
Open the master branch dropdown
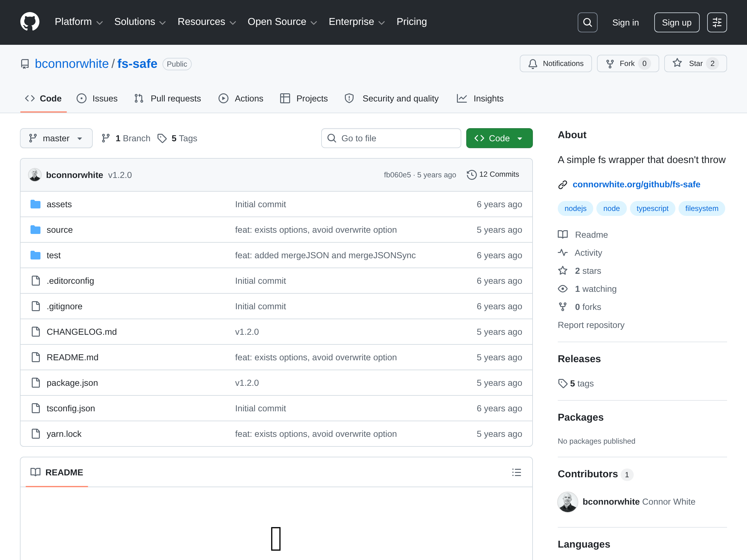tap(56, 138)
